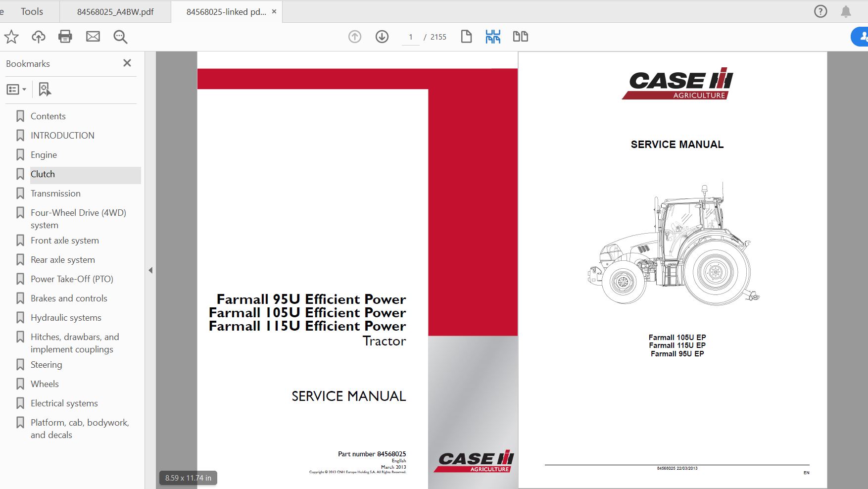
Task: Open the notifications bell
Action: 846,11
